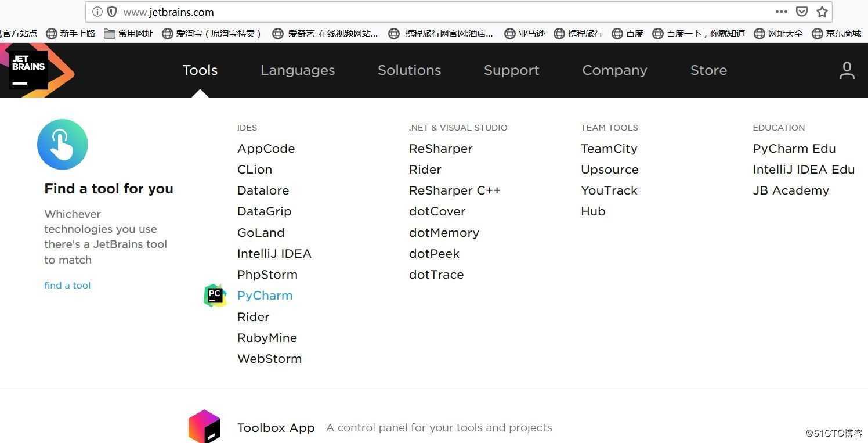Open the 亚马逊 bookmark
This screenshot has width=868, height=443.
point(525,34)
